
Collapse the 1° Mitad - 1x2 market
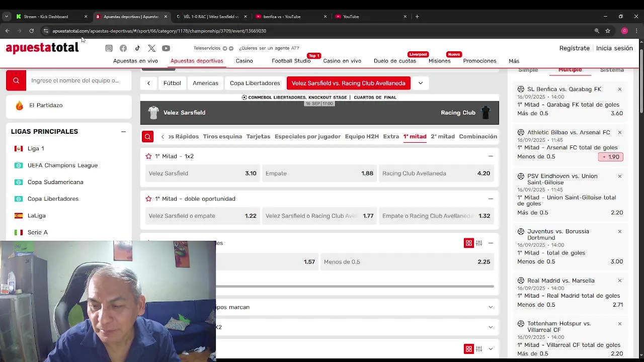click(491, 156)
